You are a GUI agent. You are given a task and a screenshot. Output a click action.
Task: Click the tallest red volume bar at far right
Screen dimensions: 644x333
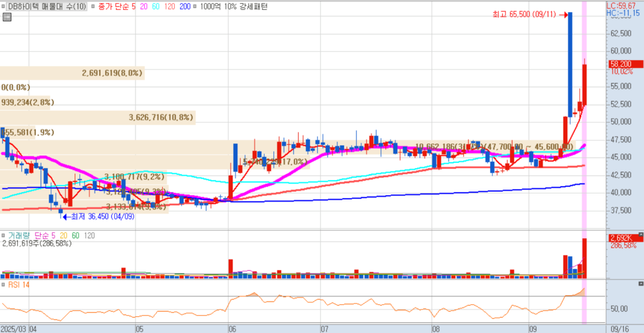tap(585, 258)
